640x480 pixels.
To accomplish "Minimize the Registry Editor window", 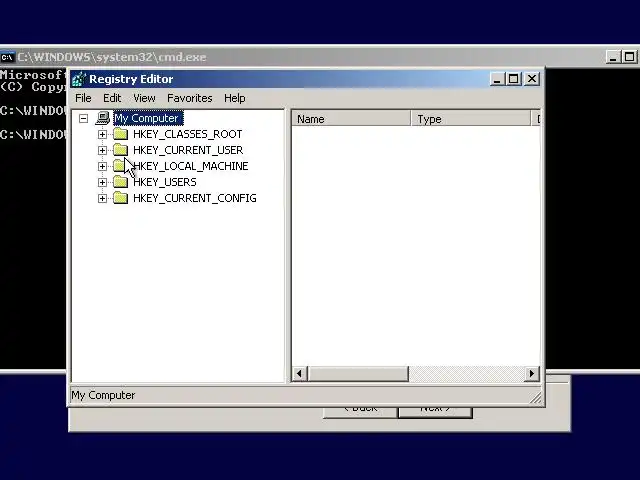I will point(497,79).
